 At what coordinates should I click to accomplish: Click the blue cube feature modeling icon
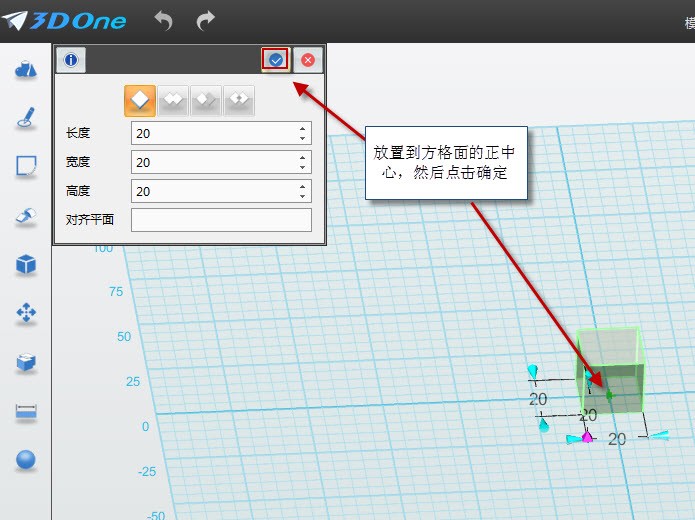point(26,265)
